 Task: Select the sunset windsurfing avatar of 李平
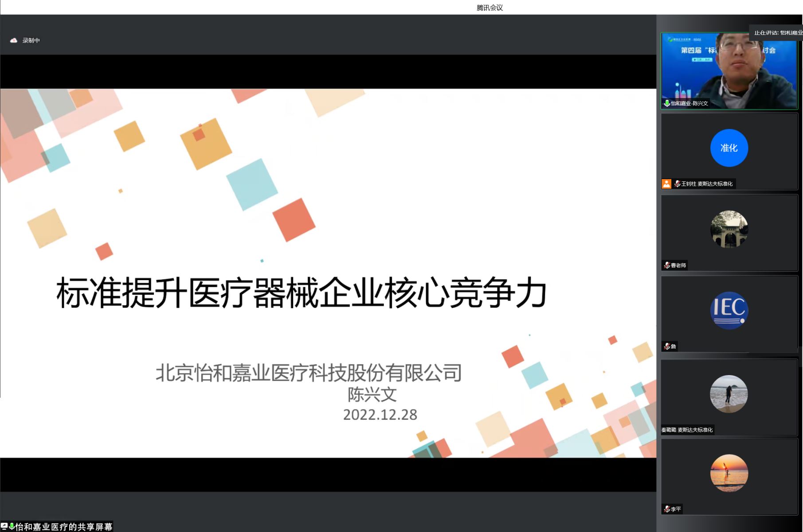tap(729, 473)
